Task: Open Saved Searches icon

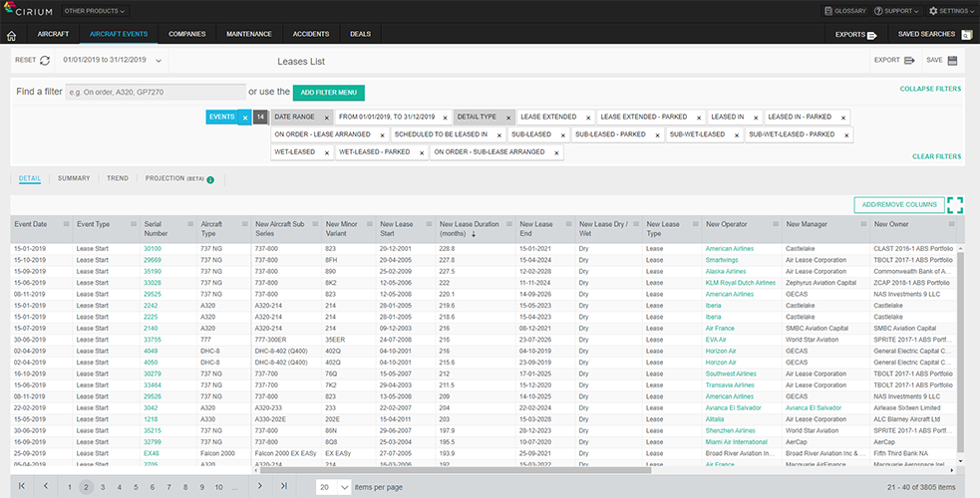Action: 966,35
